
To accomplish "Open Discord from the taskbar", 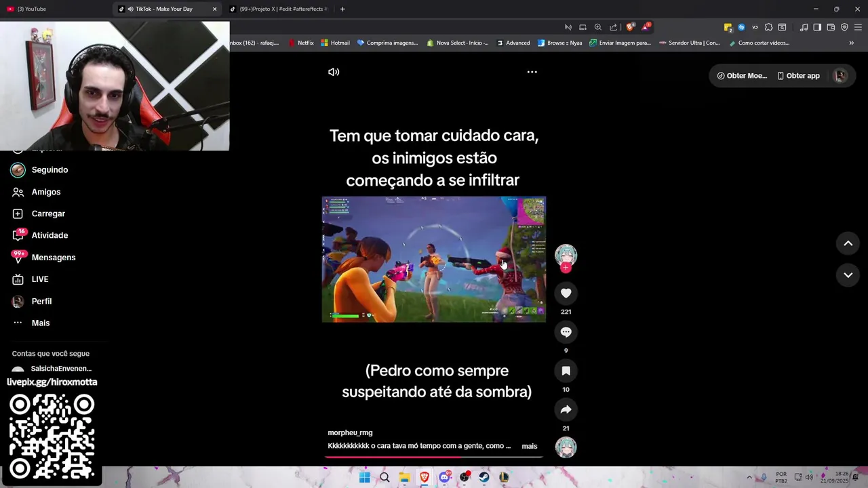I will (x=444, y=477).
